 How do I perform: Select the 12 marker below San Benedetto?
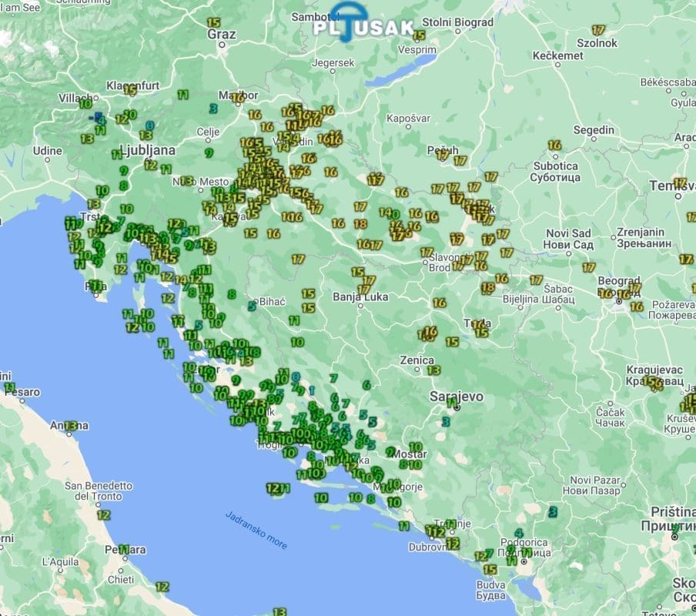click(x=103, y=514)
